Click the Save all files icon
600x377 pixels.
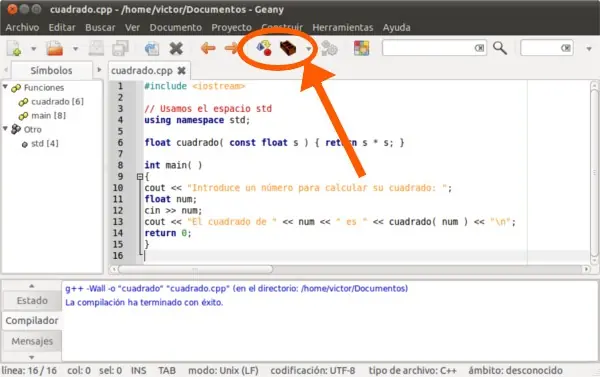(120, 49)
